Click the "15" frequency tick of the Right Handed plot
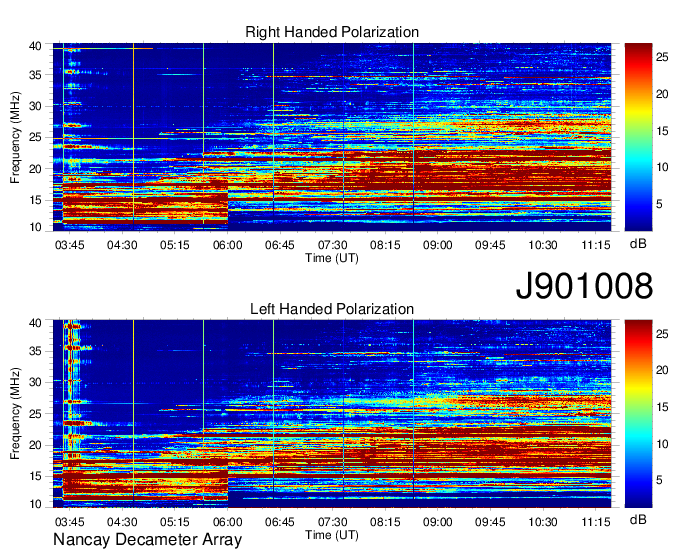The image size is (680, 552). click(x=35, y=200)
